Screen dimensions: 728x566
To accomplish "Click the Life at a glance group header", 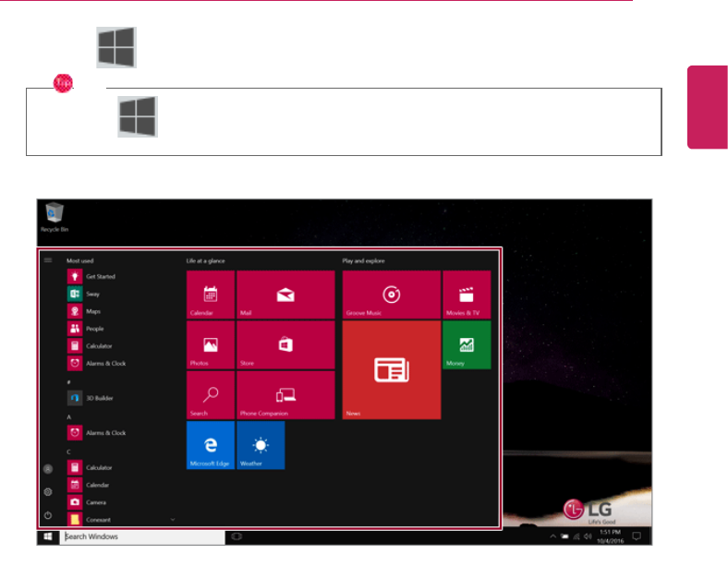I will coord(206,260).
